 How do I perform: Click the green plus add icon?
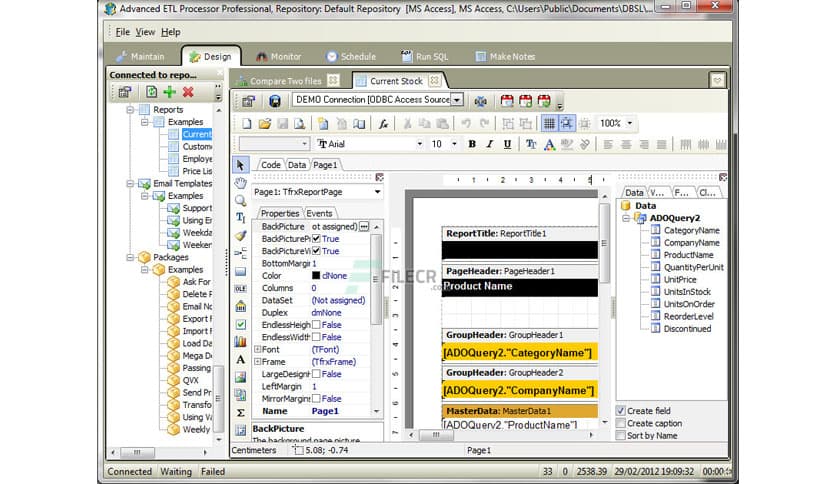point(170,92)
